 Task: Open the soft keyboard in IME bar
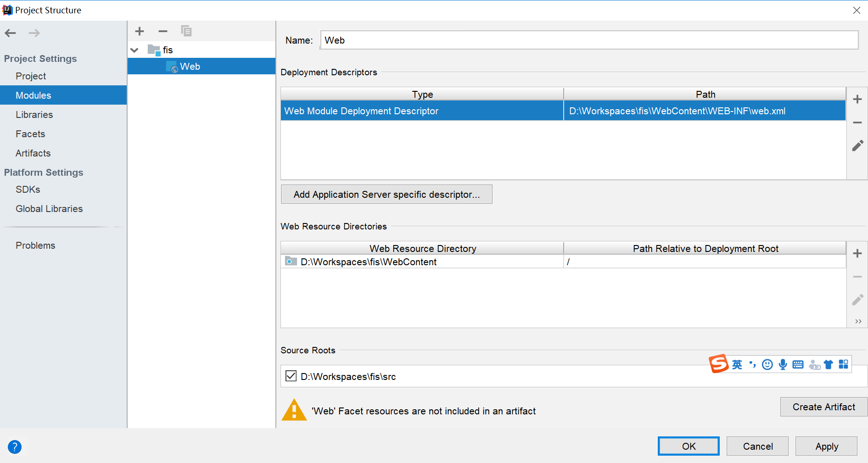coord(798,364)
